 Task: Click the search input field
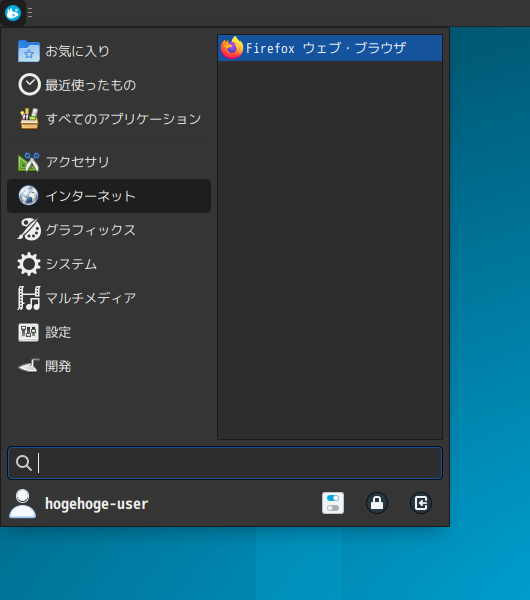[x=225, y=463]
